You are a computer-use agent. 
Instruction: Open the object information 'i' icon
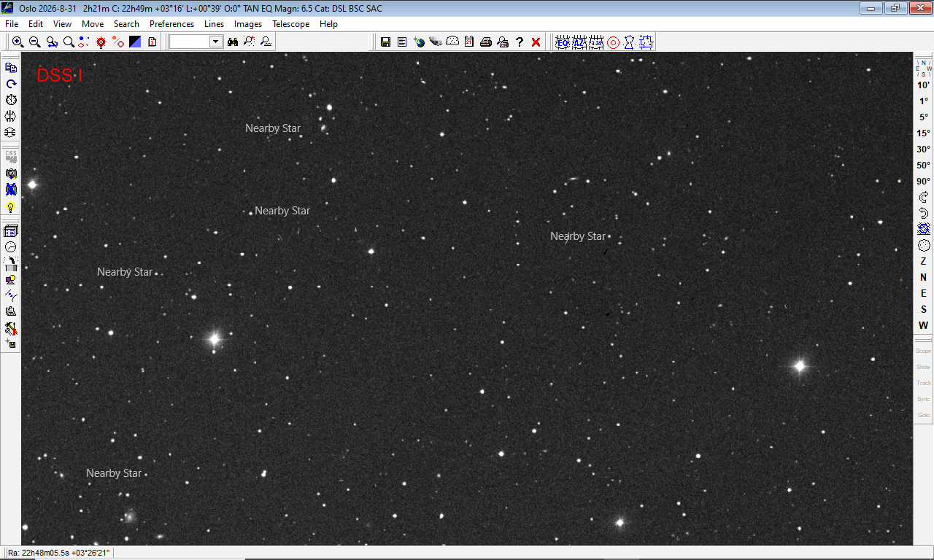click(x=152, y=42)
